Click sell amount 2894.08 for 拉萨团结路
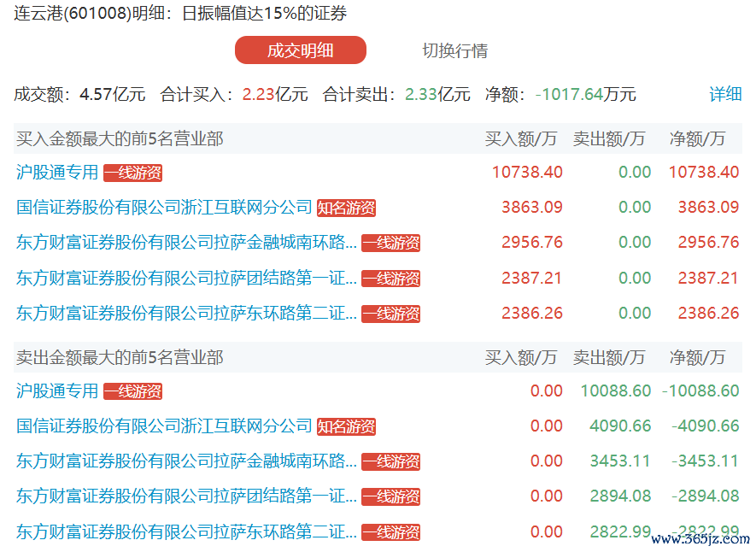Viewport: 756px width, 552px height. click(x=620, y=496)
